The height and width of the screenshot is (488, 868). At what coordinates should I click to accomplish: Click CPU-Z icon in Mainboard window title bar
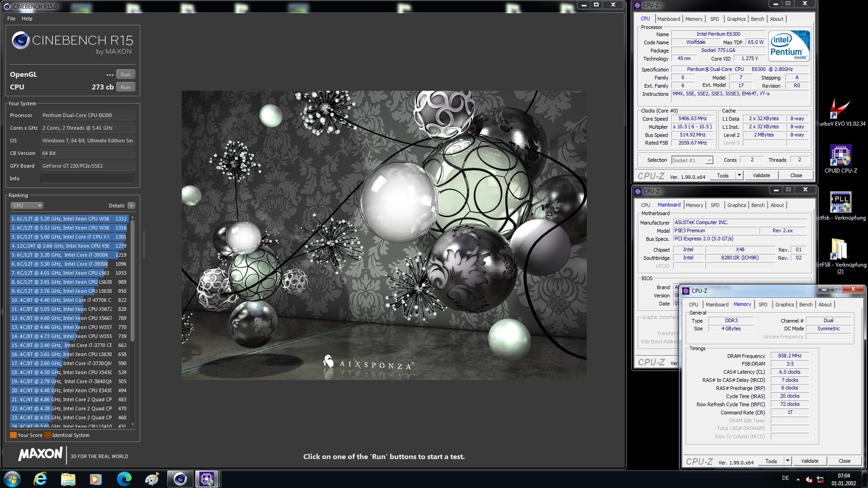pyautogui.click(x=638, y=191)
